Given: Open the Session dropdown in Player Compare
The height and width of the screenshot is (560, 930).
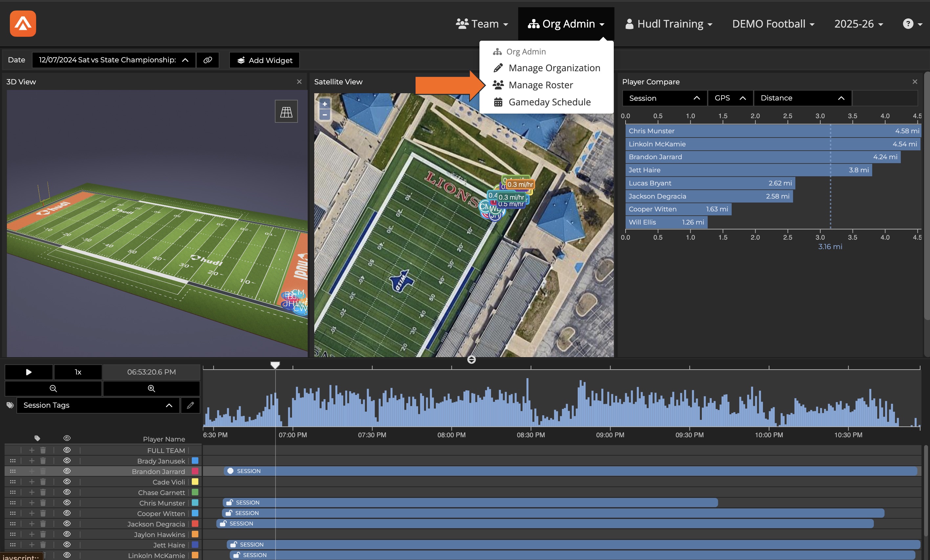Looking at the screenshot, I should click(x=664, y=98).
